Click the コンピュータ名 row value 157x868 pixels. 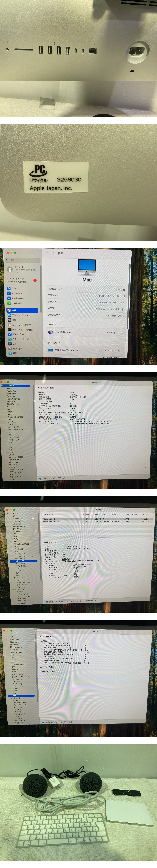120,290
